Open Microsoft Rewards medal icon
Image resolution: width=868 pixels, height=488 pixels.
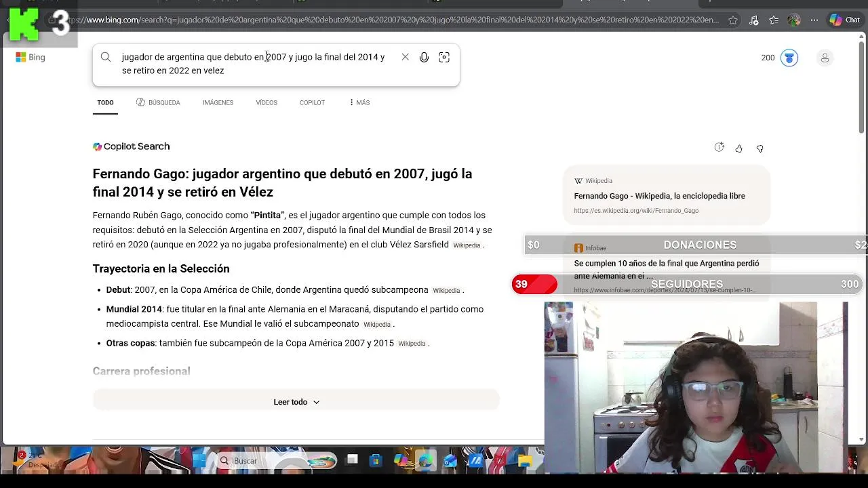coord(789,58)
